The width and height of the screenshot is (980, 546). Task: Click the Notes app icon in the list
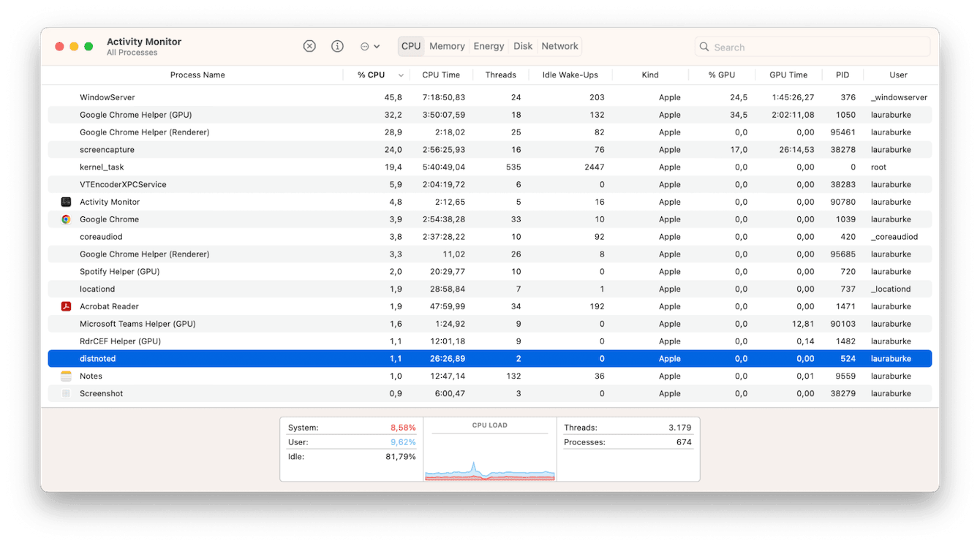[x=65, y=376]
